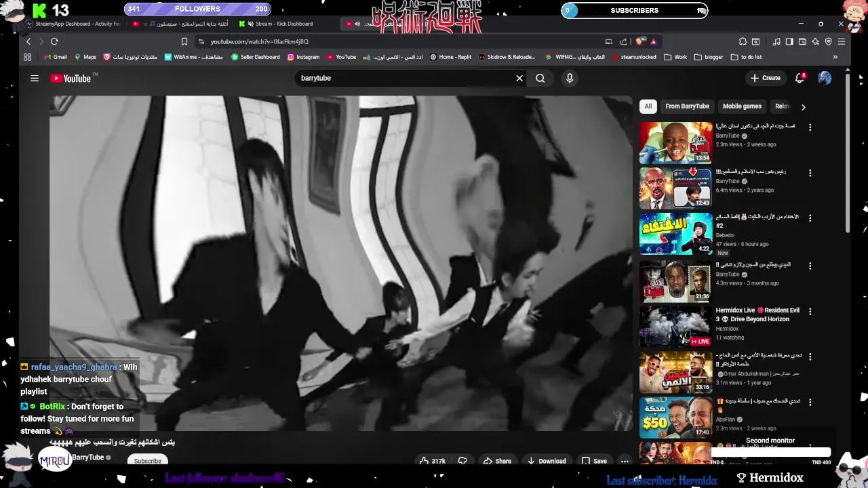
Task: Open the 12:43 video thumbnail
Action: click(676, 188)
